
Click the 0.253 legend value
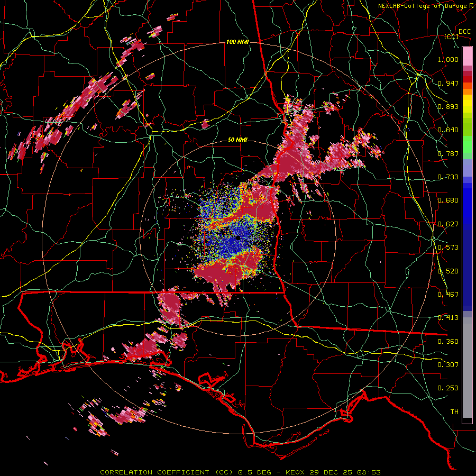tap(448, 388)
